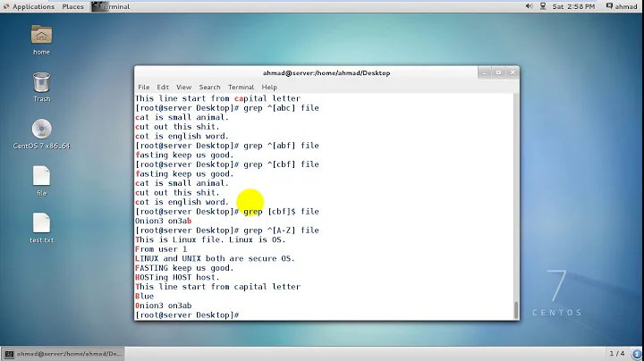Click the Terminal item in top panel
This screenshot has width=644, height=361.
[x=111, y=6]
